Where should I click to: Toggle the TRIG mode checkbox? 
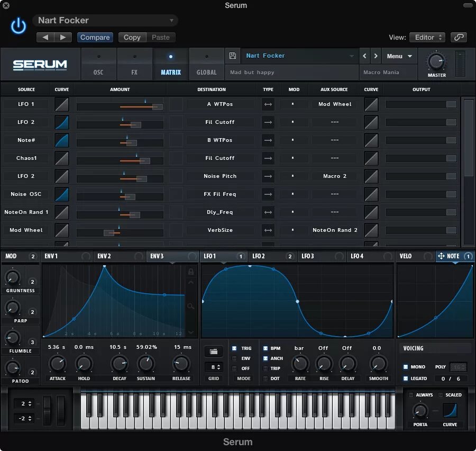click(234, 348)
